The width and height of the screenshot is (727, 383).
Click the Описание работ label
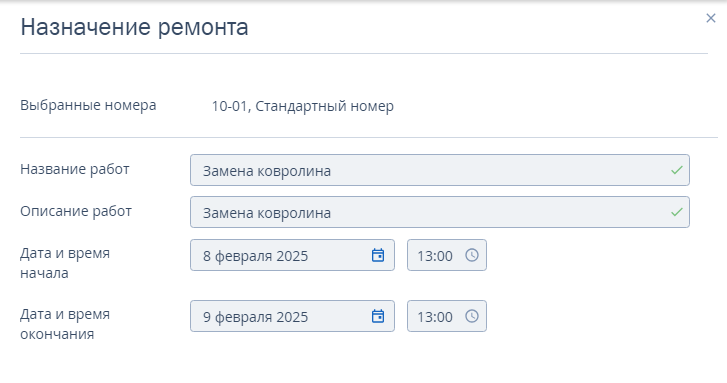76,211
